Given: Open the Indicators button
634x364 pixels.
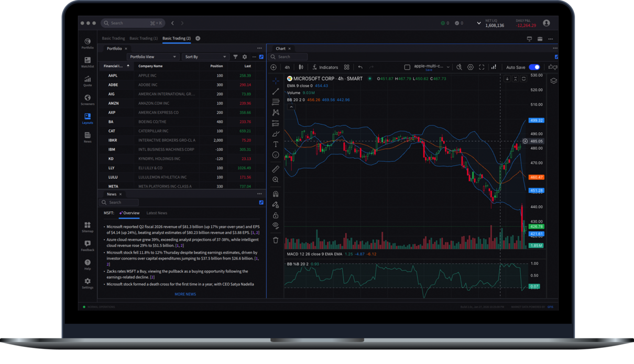Looking at the screenshot, I should [325, 67].
